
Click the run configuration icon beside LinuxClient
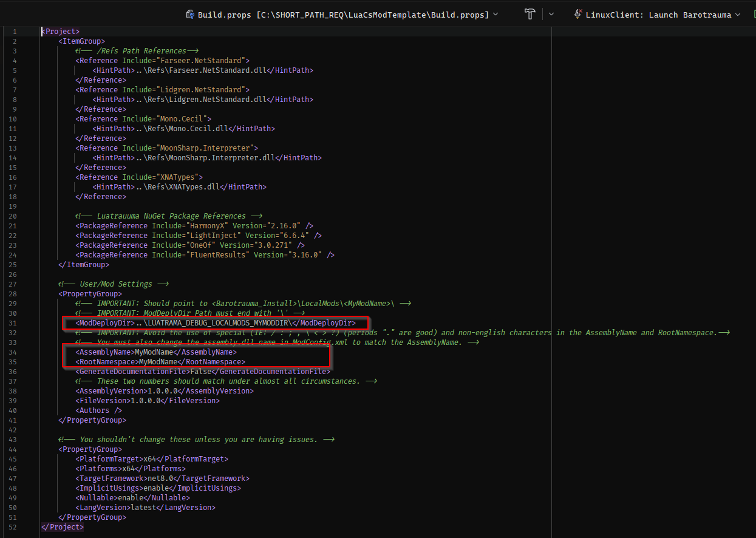pos(579,15)
